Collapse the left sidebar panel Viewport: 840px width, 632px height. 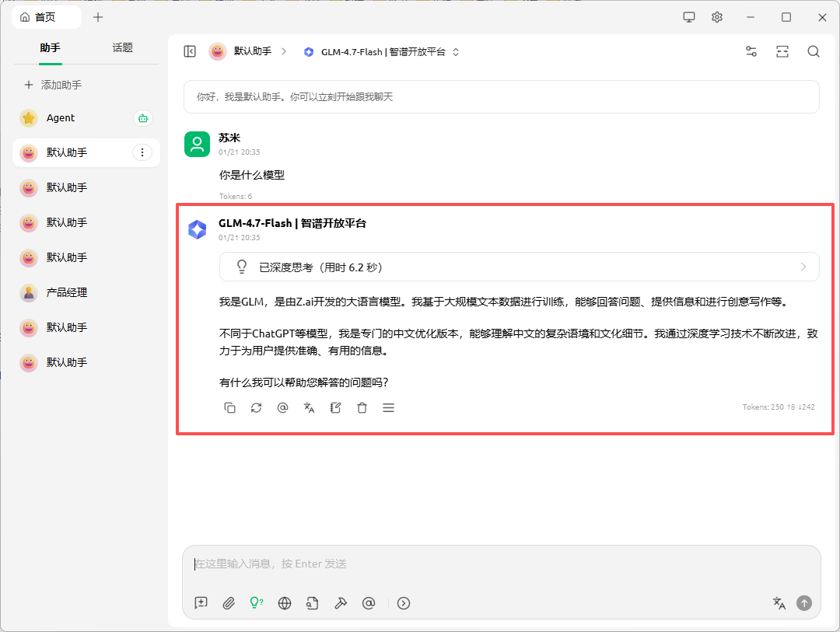click(x=190, y=51)
